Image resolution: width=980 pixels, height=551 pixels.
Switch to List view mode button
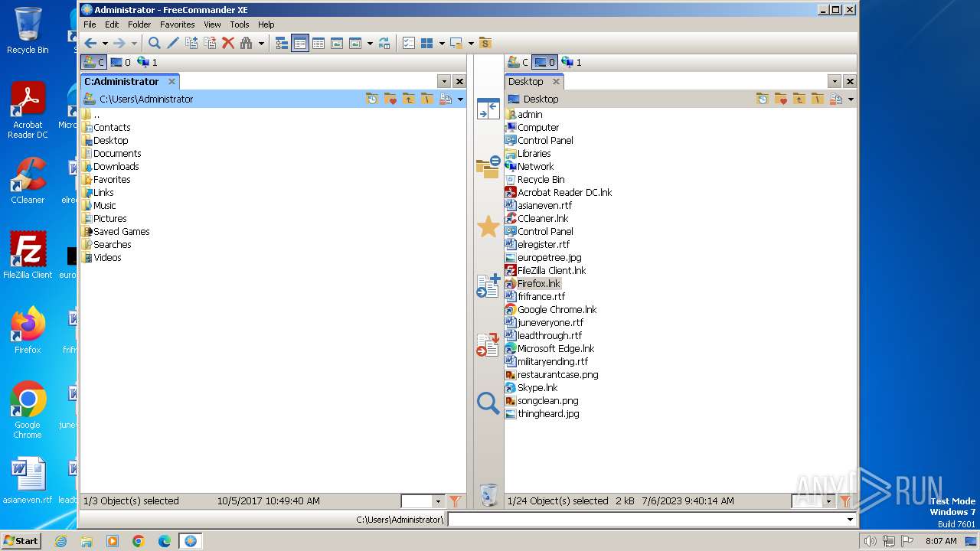click(x=318, y=44)
